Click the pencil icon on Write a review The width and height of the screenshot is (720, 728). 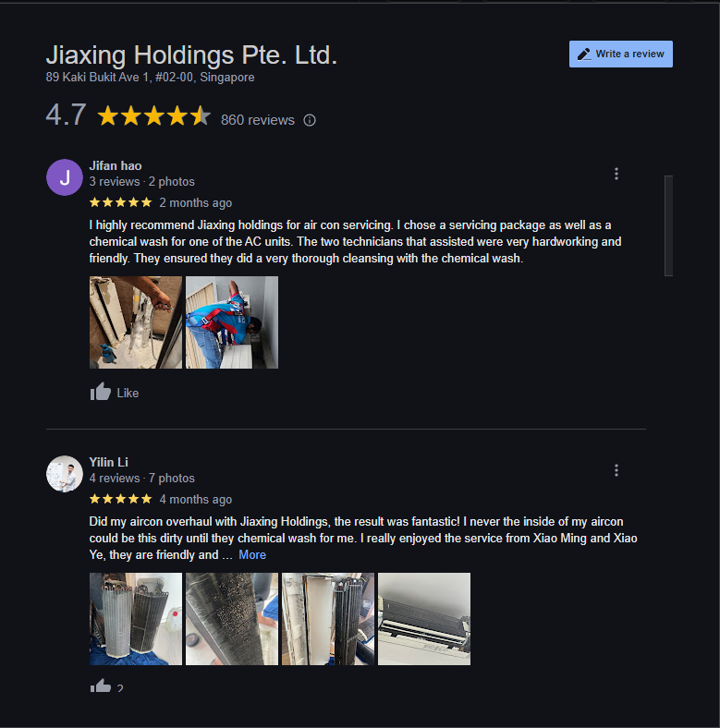[584, 55]
